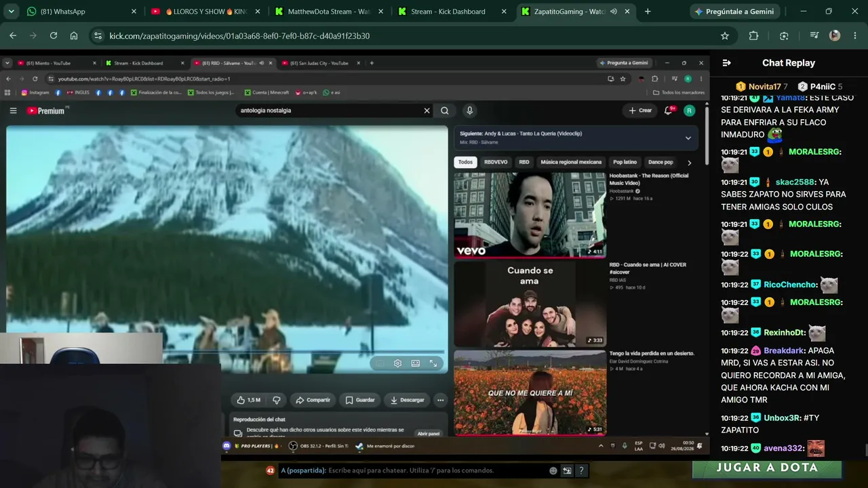Show hidden tray icons chevron
The width and height of the screenshot is (868, 488).
(601, 446)
